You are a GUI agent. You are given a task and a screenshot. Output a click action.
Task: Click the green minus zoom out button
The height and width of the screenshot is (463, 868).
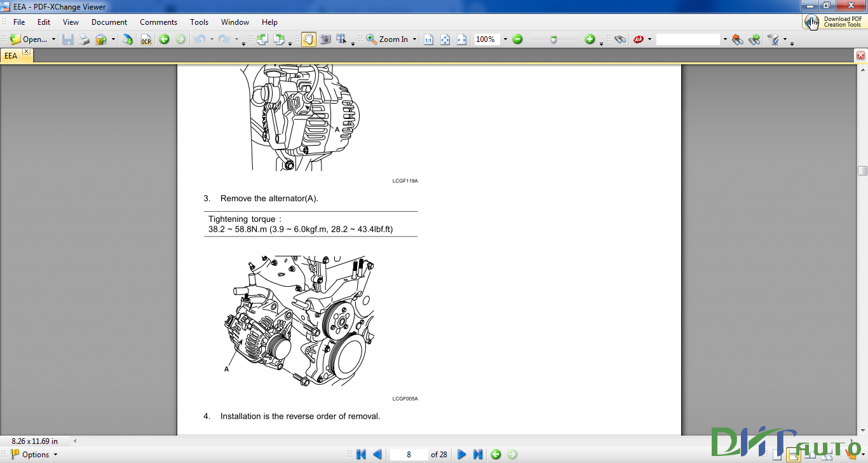click(x=517, y=39)
